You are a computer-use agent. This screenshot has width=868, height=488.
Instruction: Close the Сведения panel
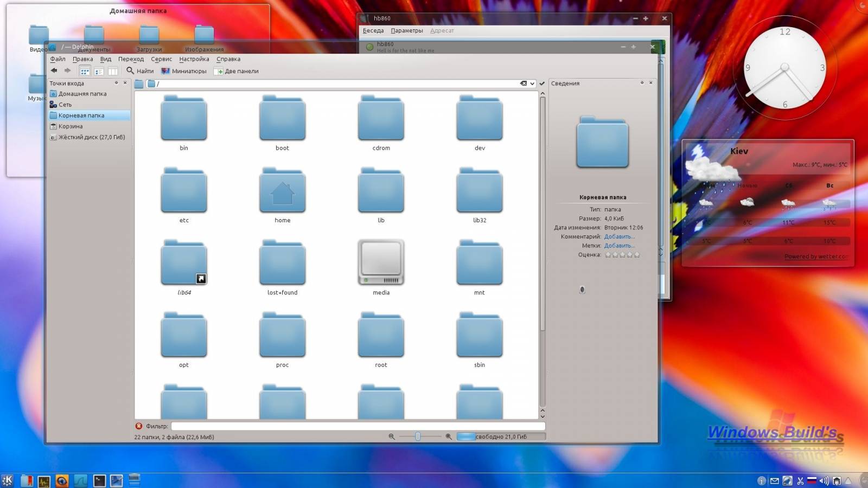click(650, 83)
